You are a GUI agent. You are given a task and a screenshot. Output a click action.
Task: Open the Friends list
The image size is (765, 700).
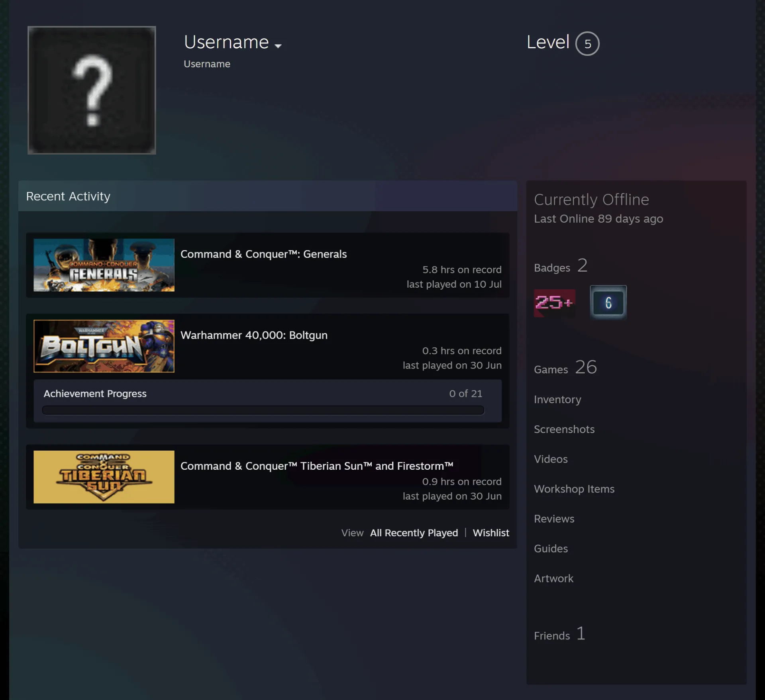pyautogui.click(x=559, y=634)
